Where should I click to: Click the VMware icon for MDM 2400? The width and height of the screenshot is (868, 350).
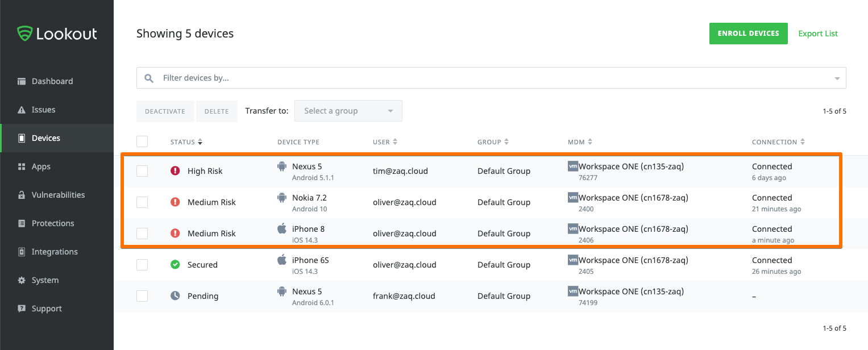(x=572, y=198)
